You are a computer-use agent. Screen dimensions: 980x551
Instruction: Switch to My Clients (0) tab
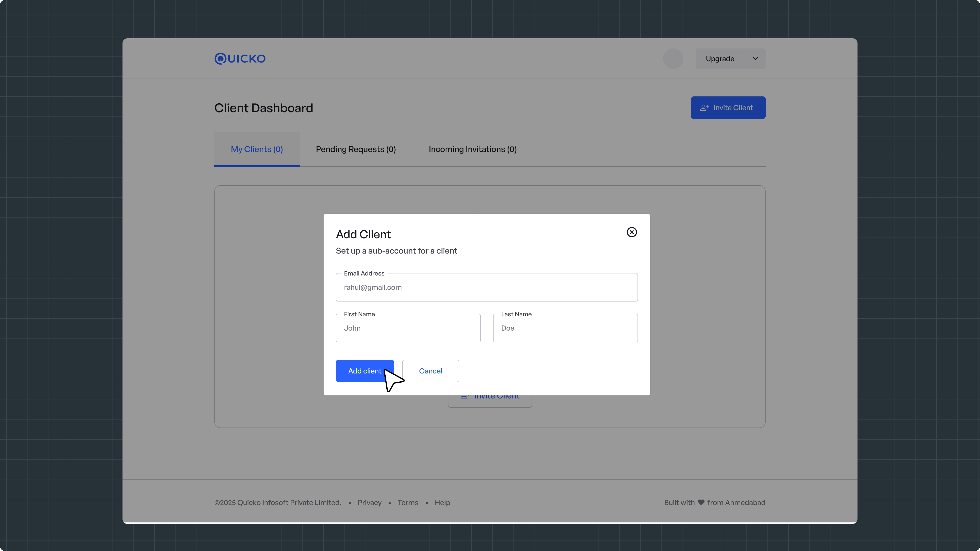tap(257, 149)
